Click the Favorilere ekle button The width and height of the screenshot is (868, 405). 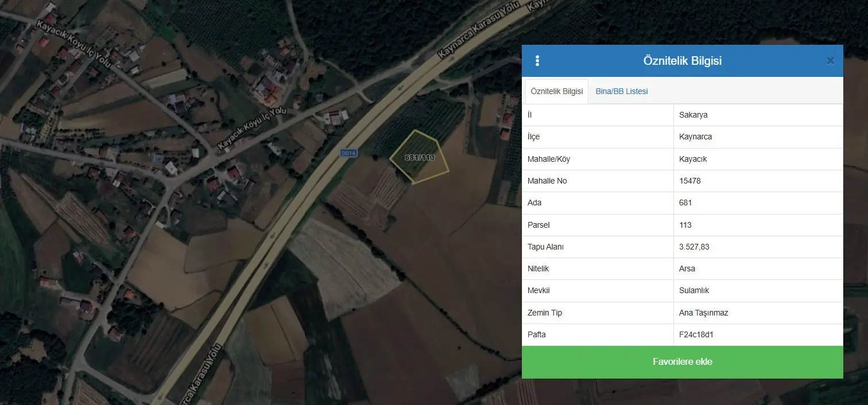[683, 362]
